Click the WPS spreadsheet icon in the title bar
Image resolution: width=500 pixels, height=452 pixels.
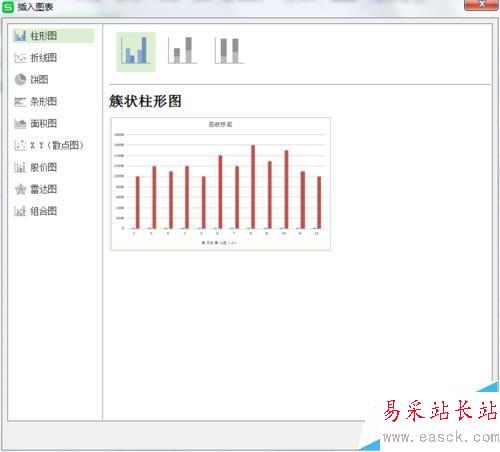[8, 7]
